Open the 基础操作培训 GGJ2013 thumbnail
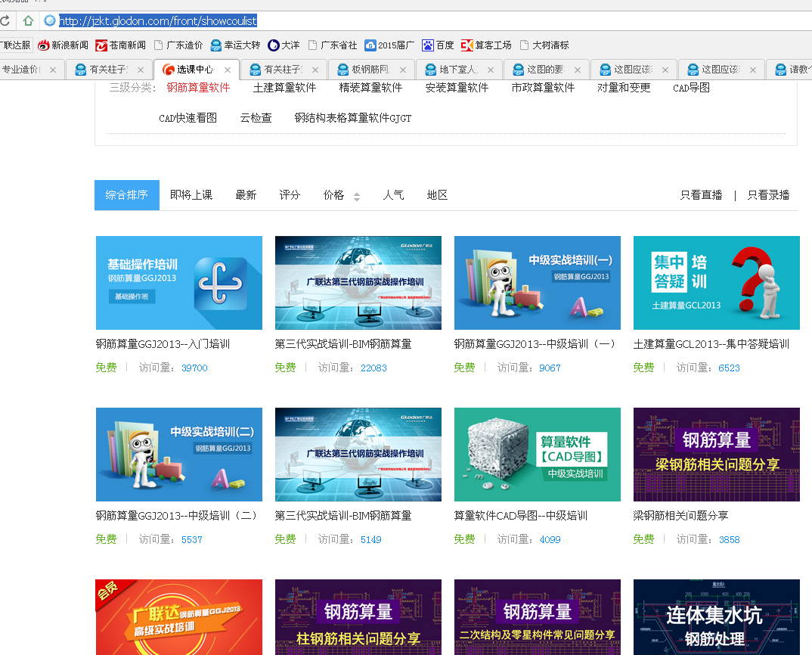The width and height of the screenshot is (812, 655). click(x=179, y=283)
